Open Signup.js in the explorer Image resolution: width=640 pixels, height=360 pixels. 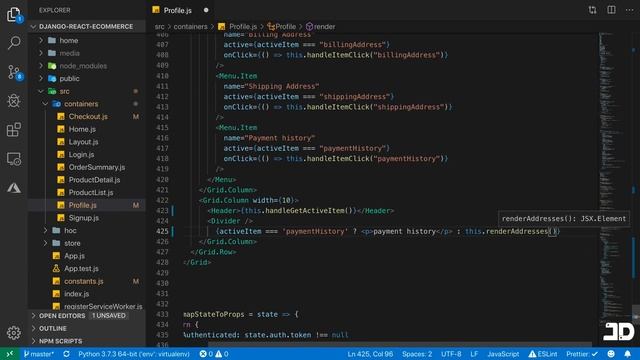coord(84,218)
